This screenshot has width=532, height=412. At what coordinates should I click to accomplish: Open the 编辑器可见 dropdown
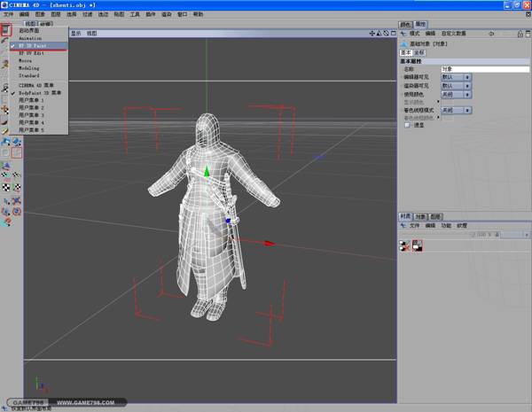[x=456, y=77]
